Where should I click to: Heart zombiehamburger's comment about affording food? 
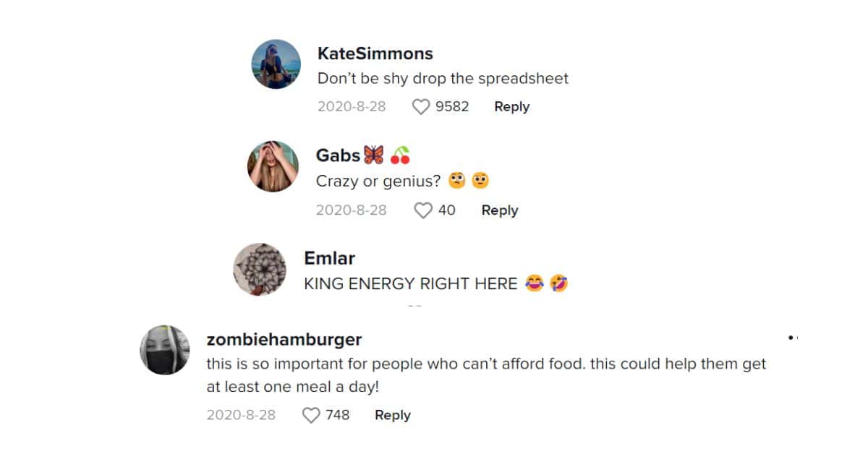click(311, 415)
